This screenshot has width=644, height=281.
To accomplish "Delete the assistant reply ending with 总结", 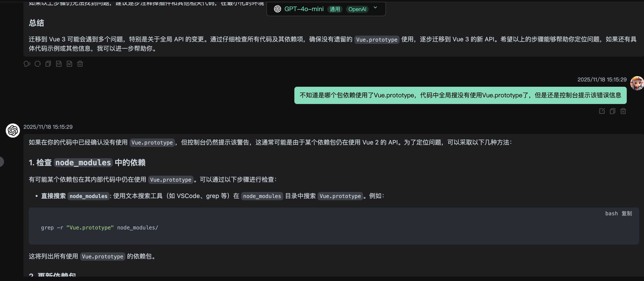I will pyautogui.click(x=80, y=64).
